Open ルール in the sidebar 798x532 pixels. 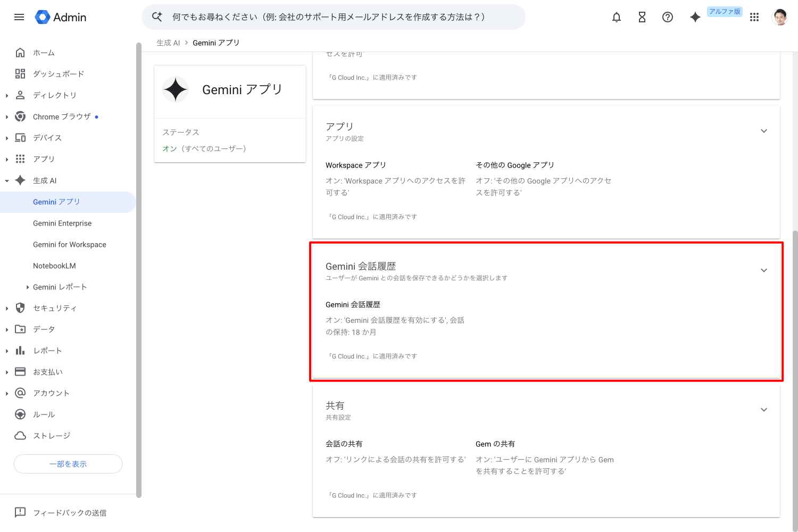(44, 414)
